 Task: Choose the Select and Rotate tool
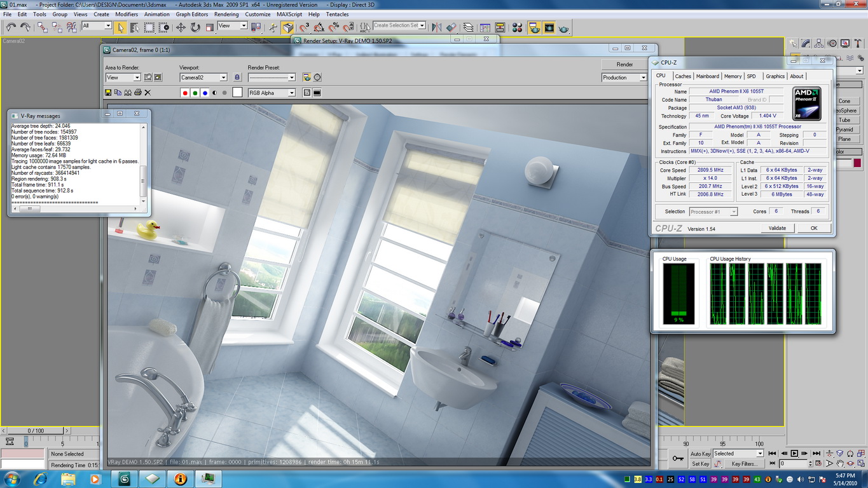[x=195, y=27]
